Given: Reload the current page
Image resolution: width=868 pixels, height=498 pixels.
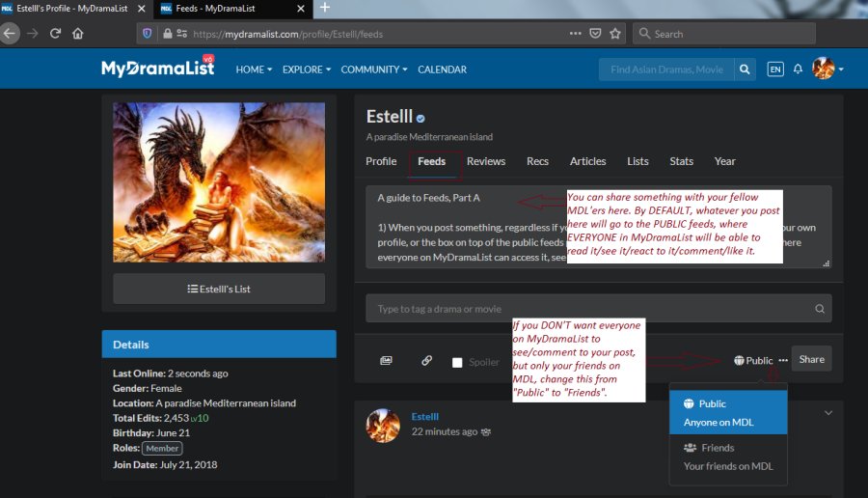Looking at the screenshot, I should 55,34.
